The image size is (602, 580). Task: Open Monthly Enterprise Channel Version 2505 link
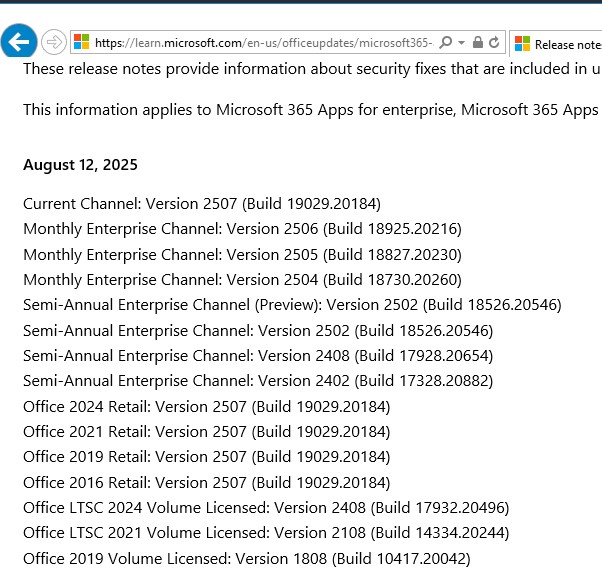click(242, 255)
